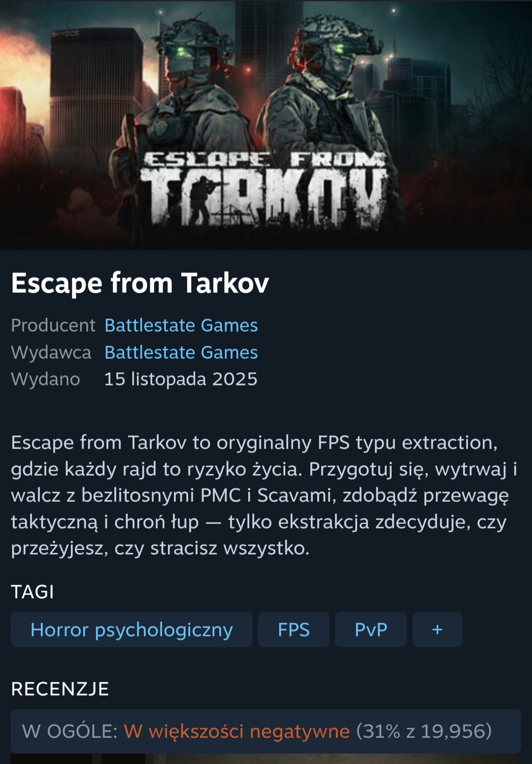Click the Escape from Tarkov title heading
This screenshot has width=532, height=764.
(140, 283)
